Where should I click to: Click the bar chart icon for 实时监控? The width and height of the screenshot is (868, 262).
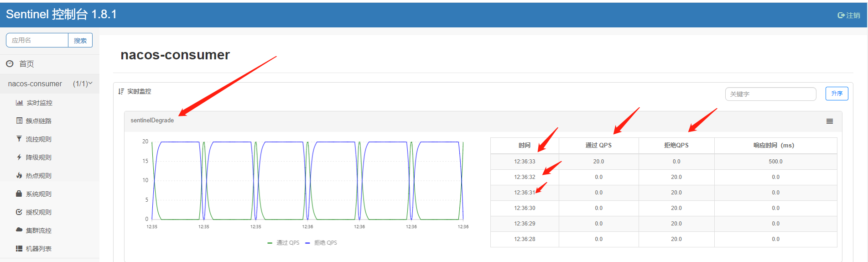(19, 103)
